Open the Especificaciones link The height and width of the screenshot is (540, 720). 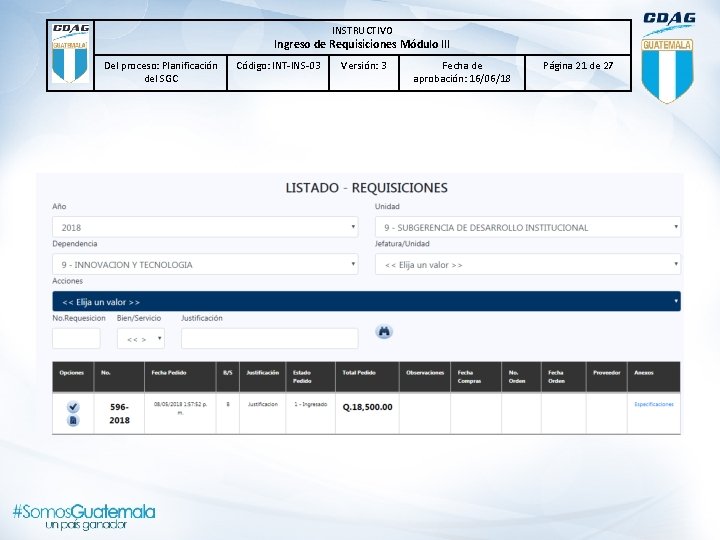click(x=654, y=404)
